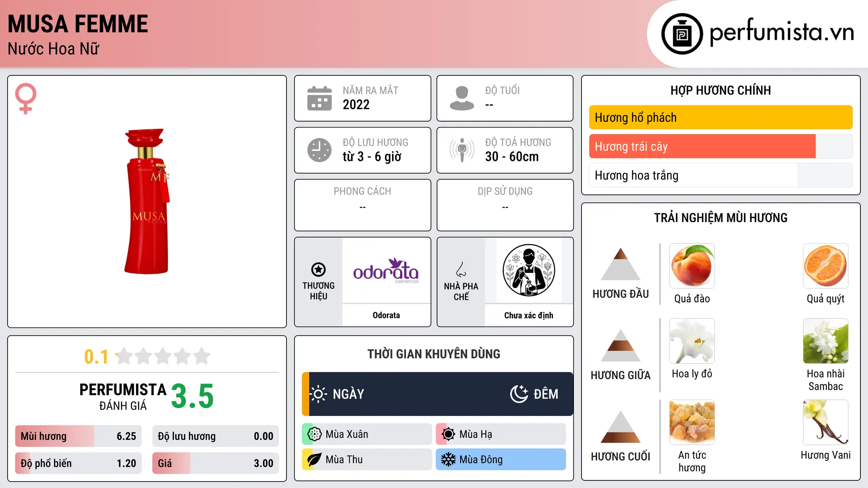Select the Hoa ly đỏ note image
This screenshot has height=488, width=868.
tap(692, 341)
